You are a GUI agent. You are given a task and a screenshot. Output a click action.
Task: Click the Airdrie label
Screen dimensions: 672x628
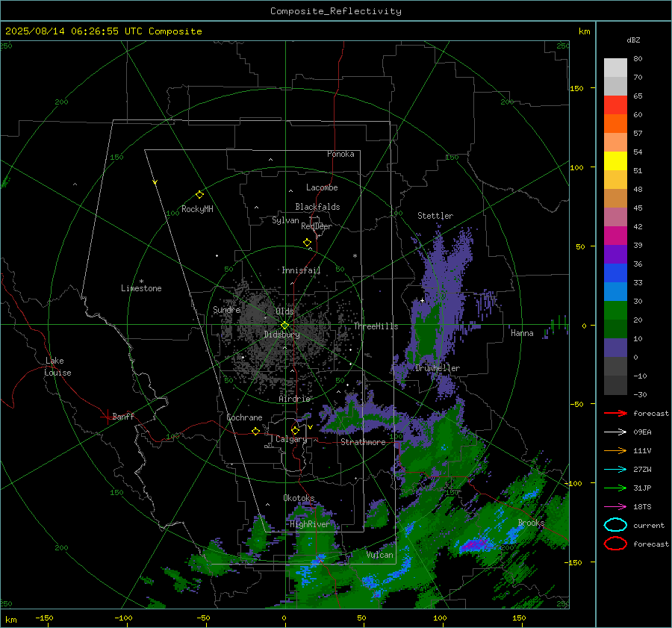coord(294,399)
